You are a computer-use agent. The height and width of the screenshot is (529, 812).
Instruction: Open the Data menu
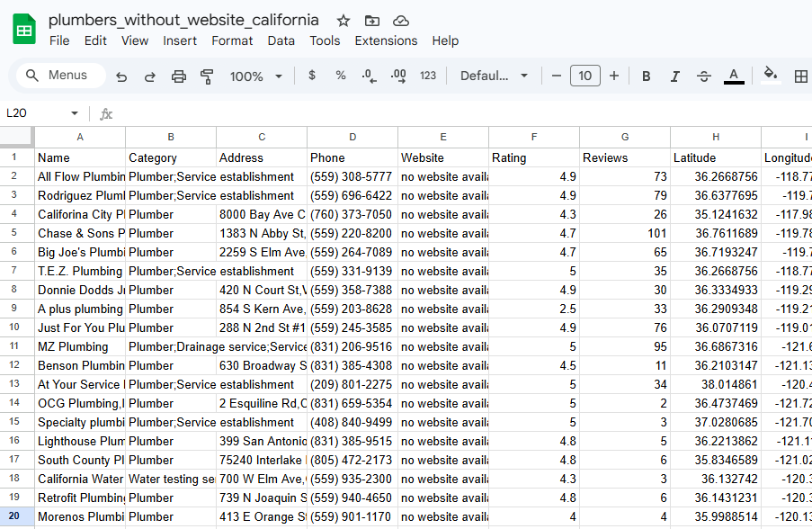coord(282,40)
